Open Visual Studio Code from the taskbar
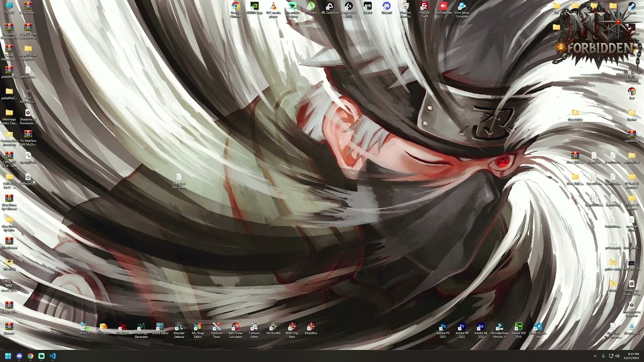The width and height of the screenshot is (644, 362). [x=53, y=356]
